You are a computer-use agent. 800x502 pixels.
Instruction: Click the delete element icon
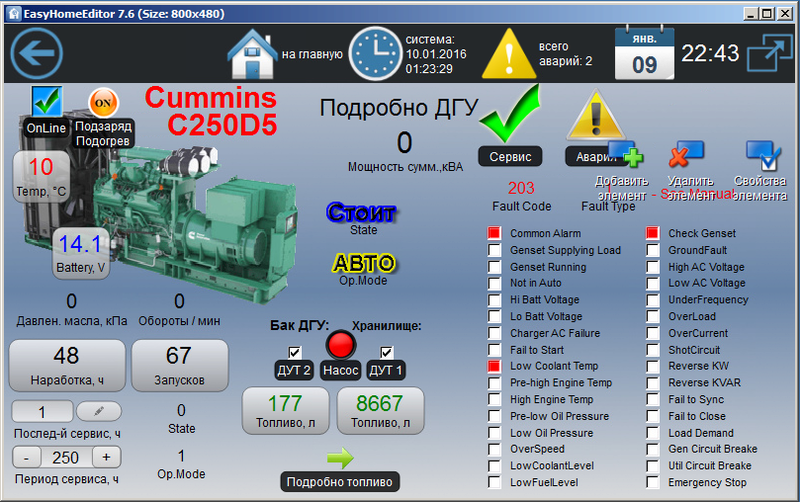(x=686, y=155)
